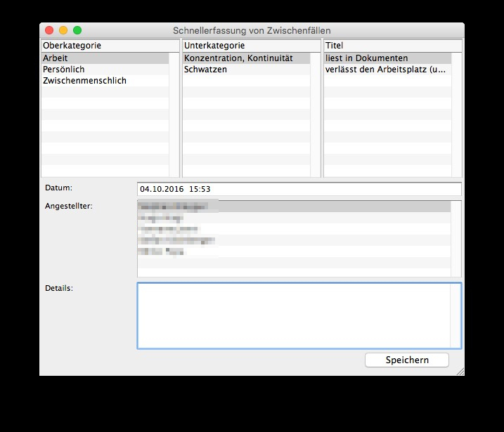Click the window resize grip corner
Screen dimensions: 504x432
pos(460,371)
